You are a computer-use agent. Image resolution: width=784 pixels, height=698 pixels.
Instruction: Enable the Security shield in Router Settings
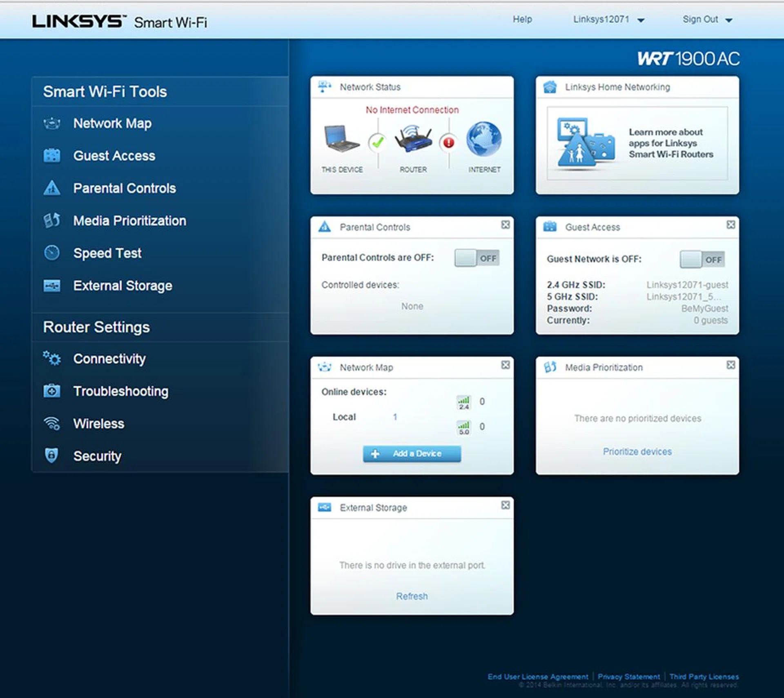pos(52,456)
